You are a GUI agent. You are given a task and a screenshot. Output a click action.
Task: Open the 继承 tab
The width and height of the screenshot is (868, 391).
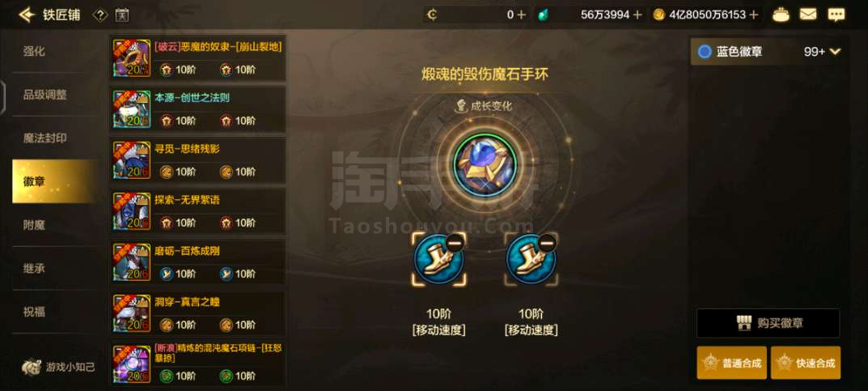pos(34,268)
